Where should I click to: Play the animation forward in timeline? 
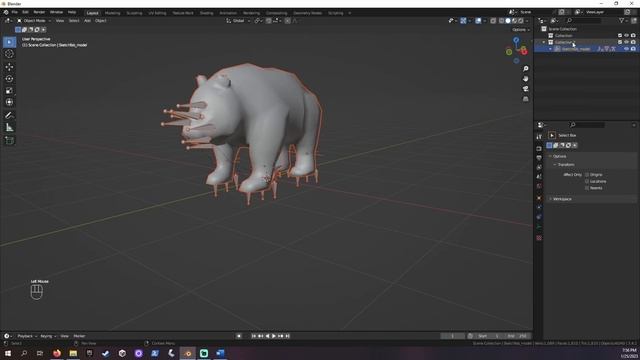(274, 336)
